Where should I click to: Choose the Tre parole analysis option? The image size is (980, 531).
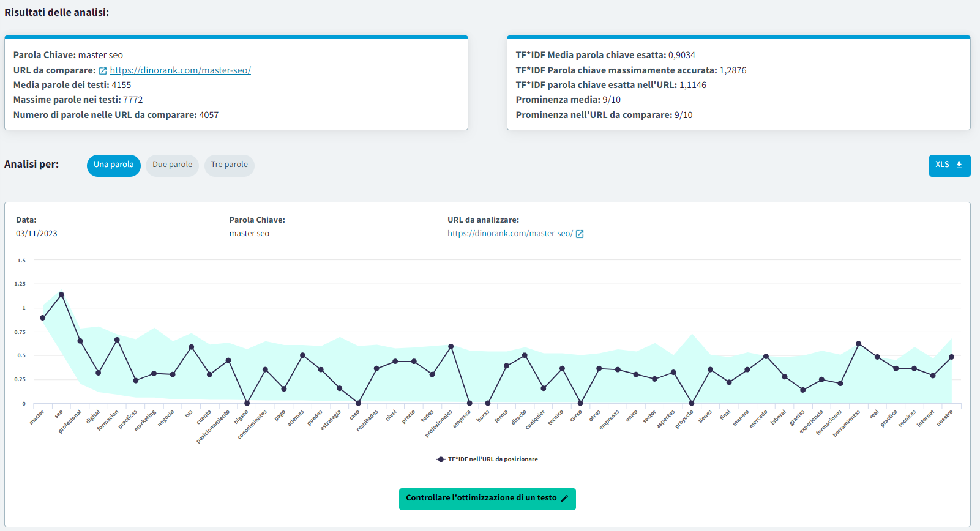pos(230,165)
